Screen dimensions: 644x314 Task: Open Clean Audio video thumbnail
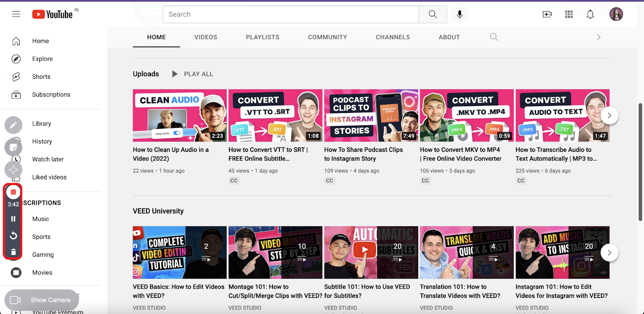(x=180, y=115)
